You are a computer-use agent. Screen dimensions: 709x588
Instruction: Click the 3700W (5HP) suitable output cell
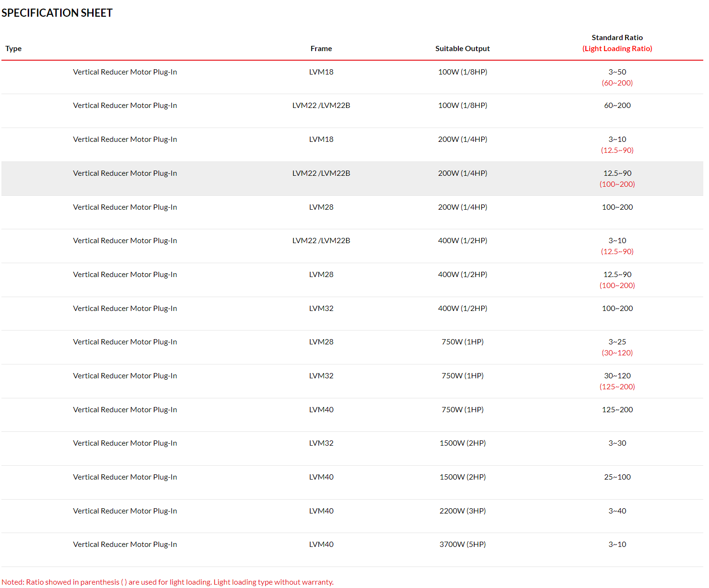pyautogui.click(x=463, y=545)
